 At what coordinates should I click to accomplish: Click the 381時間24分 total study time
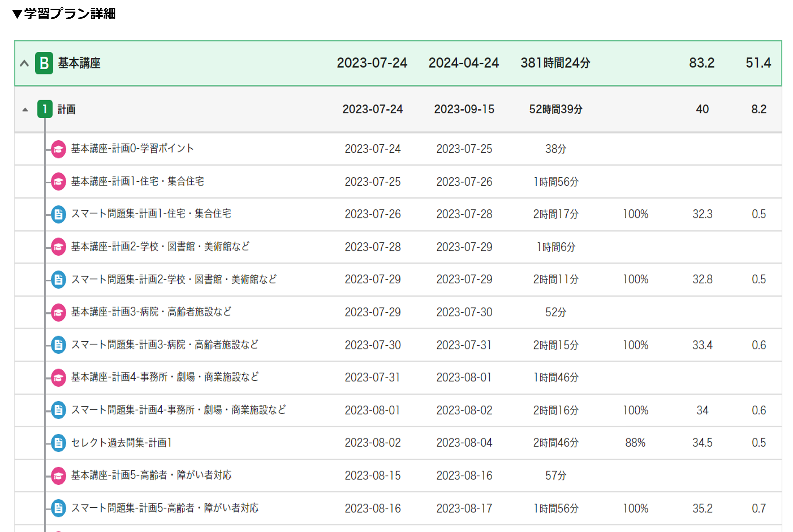tap(555, 63)
